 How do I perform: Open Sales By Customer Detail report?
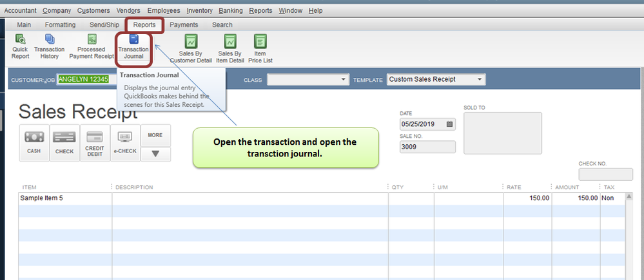pyautogui.click(x=191, y=49)
